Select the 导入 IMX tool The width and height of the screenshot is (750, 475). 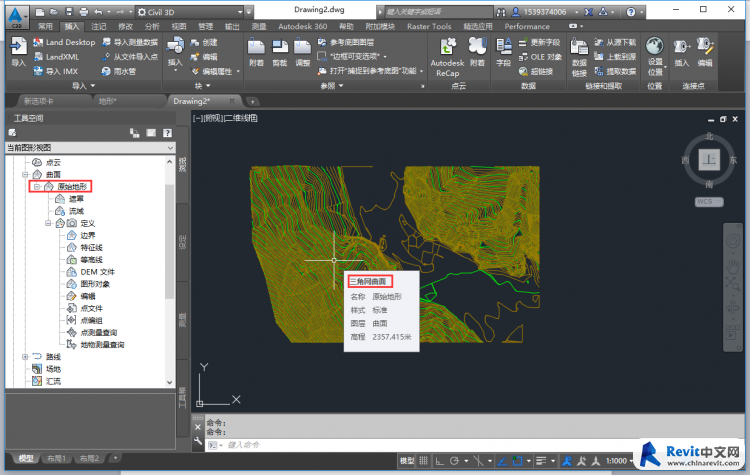tap(55, 71)
